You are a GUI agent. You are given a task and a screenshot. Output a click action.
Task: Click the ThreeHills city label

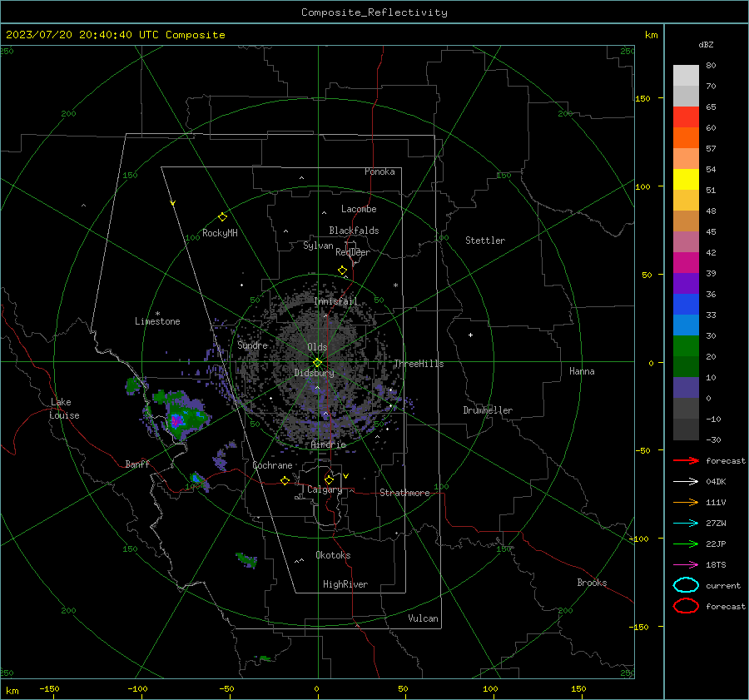point(419,364)
